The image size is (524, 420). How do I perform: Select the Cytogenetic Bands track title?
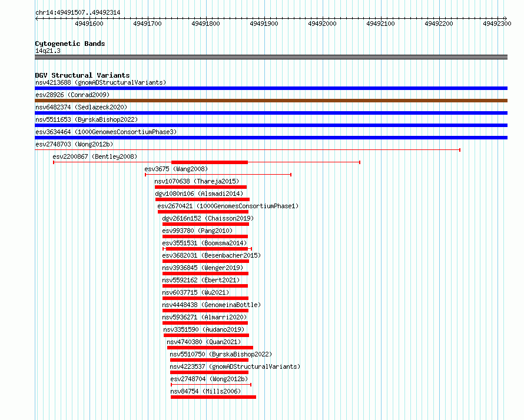pyautogui.click(x=70, y=44)
